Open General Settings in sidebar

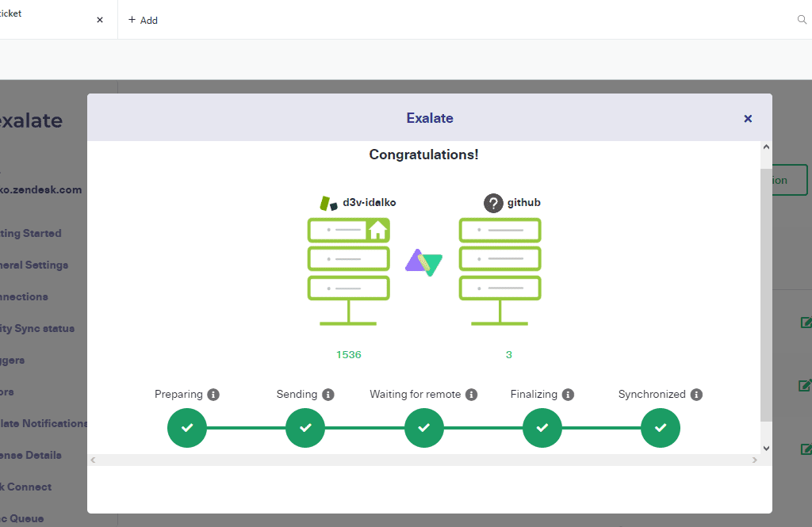[x=34, y=265]
